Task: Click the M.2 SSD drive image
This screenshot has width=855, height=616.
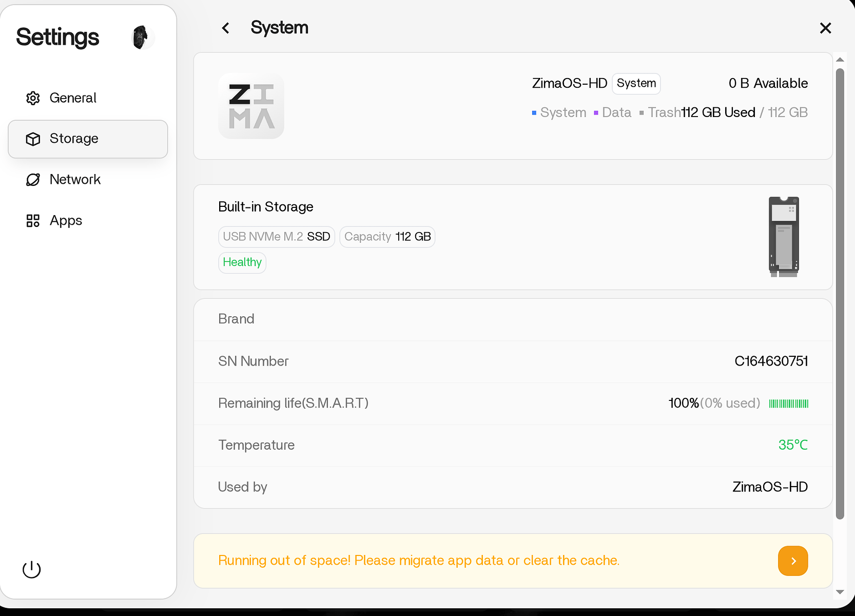Action: click(x=783, y=237)
